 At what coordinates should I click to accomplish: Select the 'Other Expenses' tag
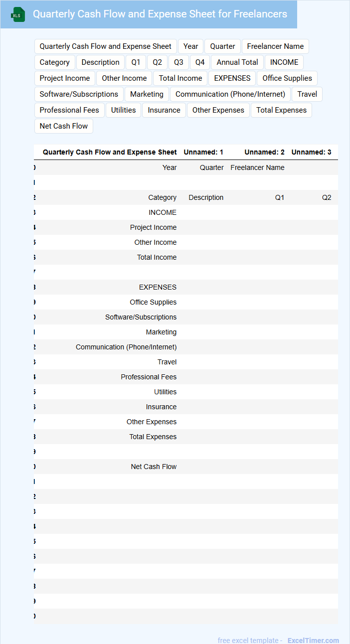218,110
